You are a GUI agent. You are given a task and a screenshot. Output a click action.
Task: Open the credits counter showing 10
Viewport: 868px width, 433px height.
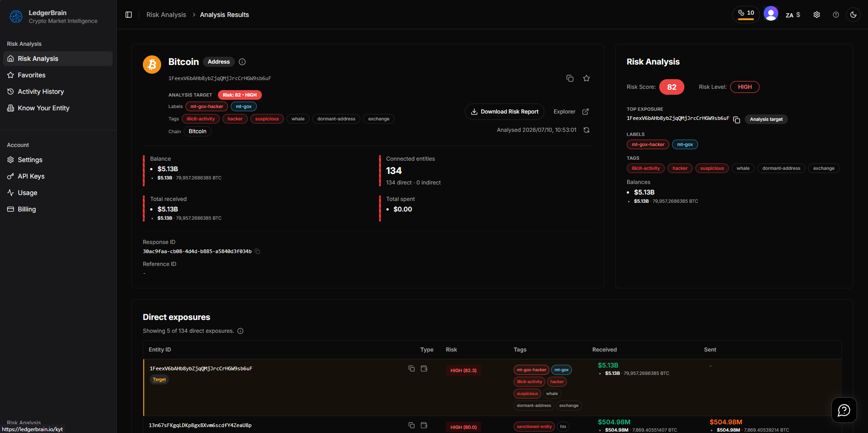click(746, 14)
